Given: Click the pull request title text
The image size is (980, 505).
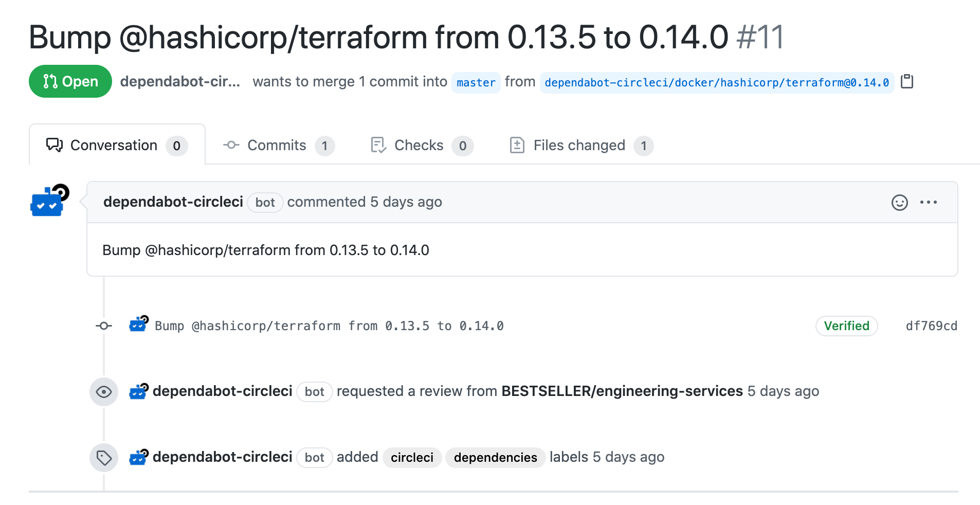Looking at the screenshot, I should click(x=378, y=37).
